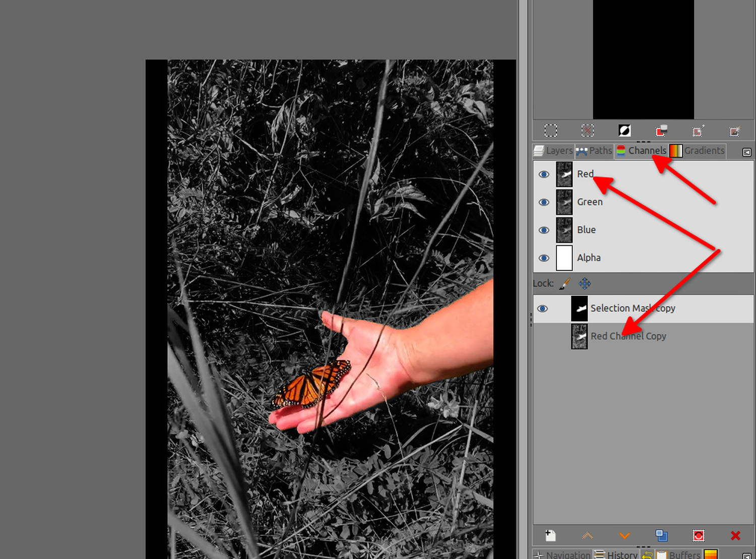Screen dimensions: 756x559
Task: Click the Stroke Selection icon
Action: click(735, 131)
